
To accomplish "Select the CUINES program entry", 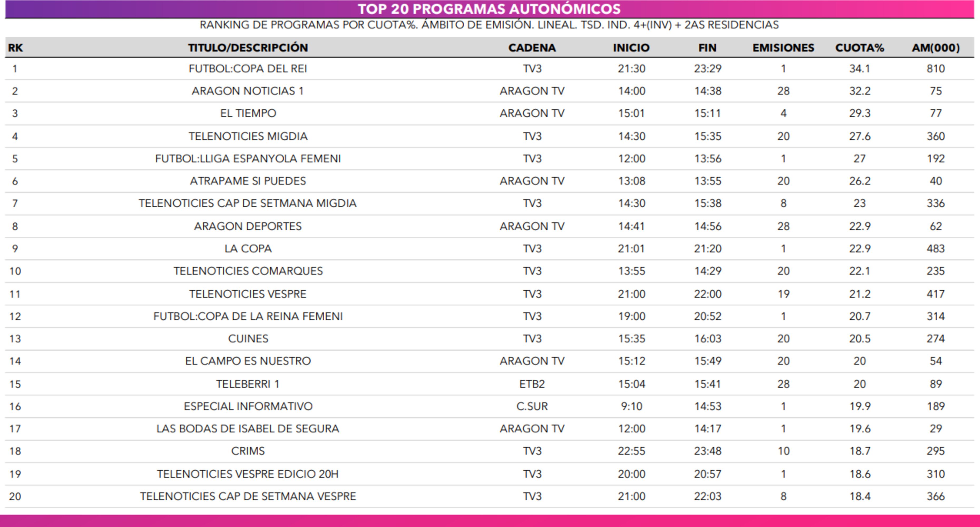I will pyautogui.click(x=248, y=339).
